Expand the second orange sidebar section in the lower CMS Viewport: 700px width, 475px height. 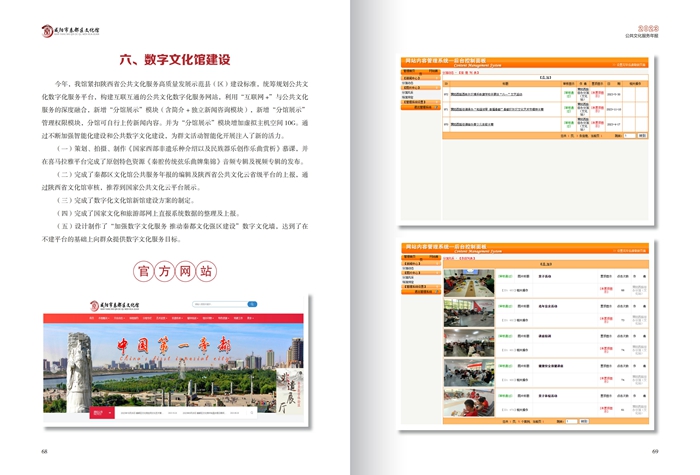click(421, 272)
